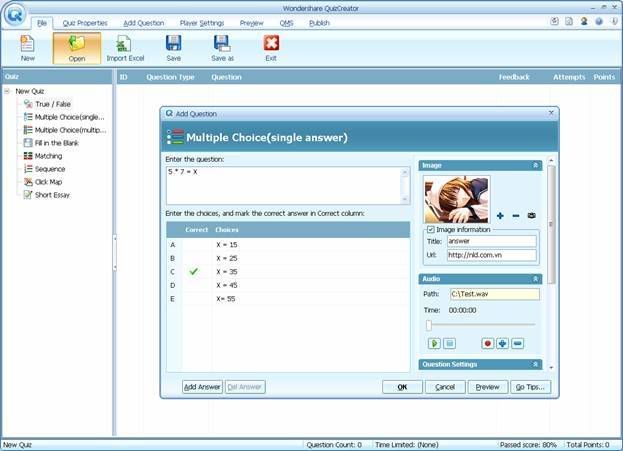Play the audio file preview
This screenshot has width=623, height=451.
434,343
